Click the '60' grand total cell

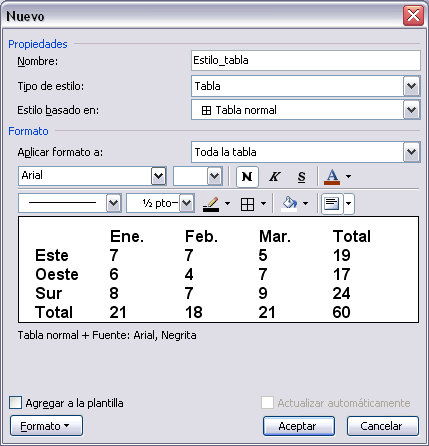[x=341, y=312]
